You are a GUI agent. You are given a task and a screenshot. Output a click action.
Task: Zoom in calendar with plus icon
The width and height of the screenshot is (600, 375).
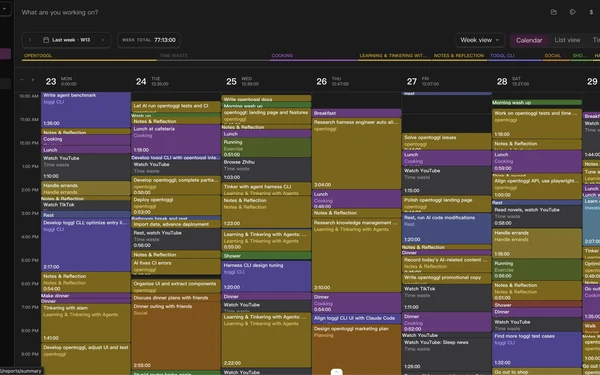33,80
